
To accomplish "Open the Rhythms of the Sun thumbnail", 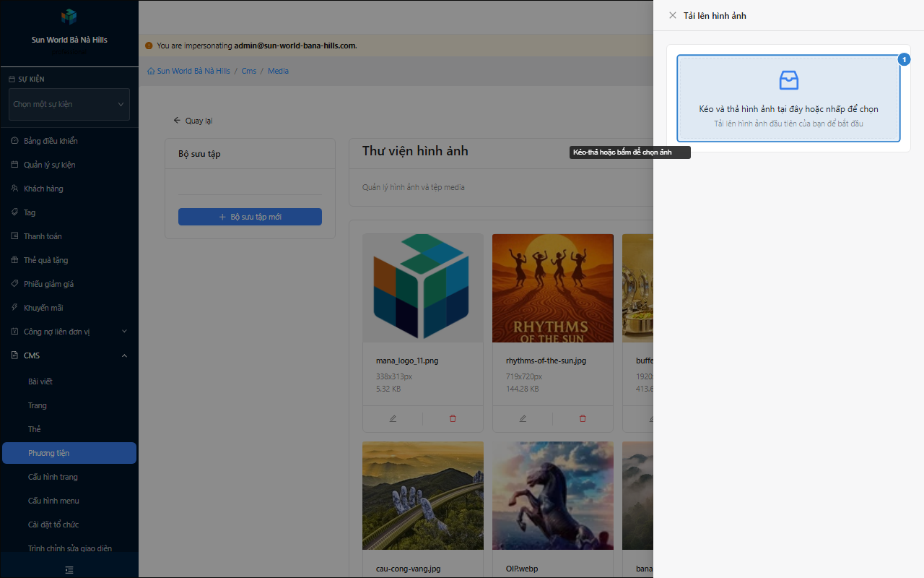I will click(553, 288).
